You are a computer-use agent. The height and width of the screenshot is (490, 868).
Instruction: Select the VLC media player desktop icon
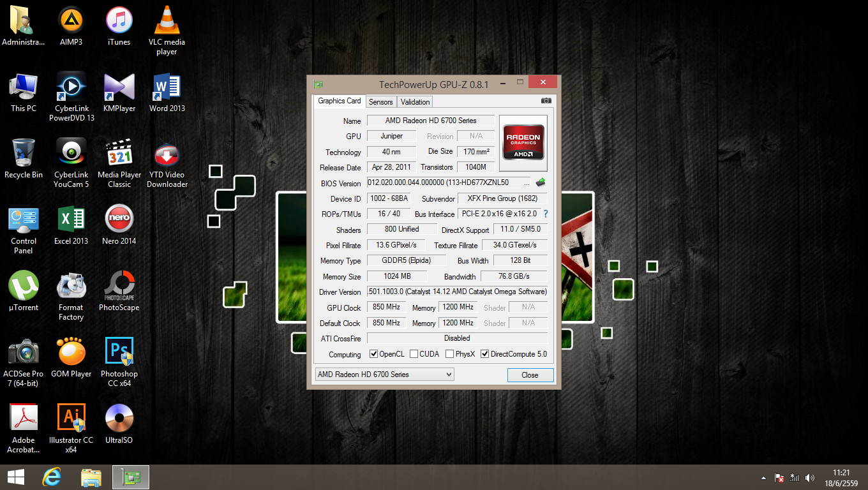[167, 31]
